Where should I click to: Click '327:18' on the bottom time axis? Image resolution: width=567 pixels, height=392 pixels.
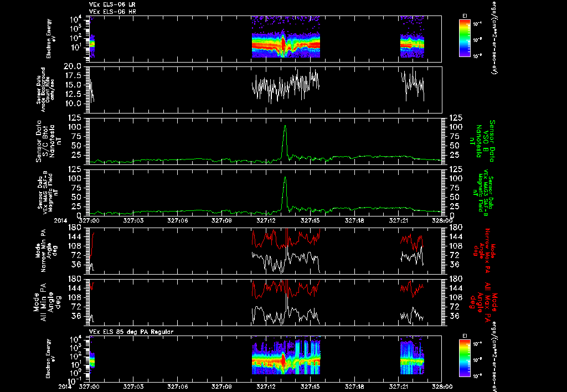(x=354, y=386)
